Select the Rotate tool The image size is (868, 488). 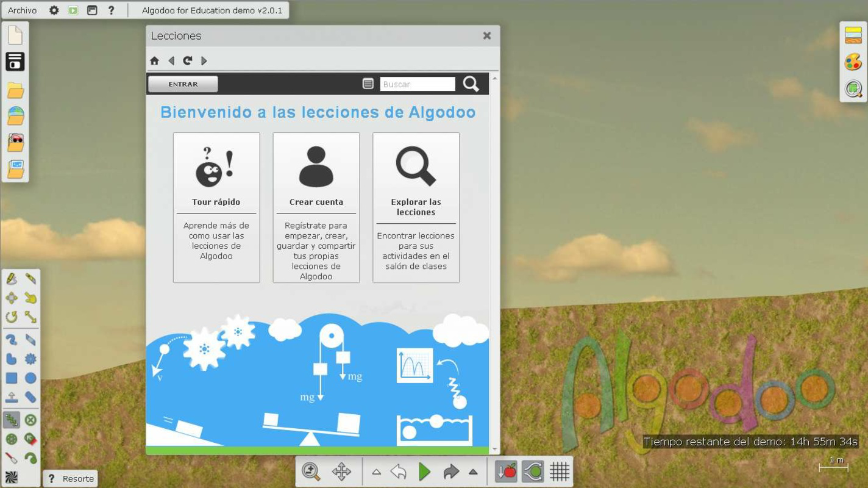pos(12,317)
